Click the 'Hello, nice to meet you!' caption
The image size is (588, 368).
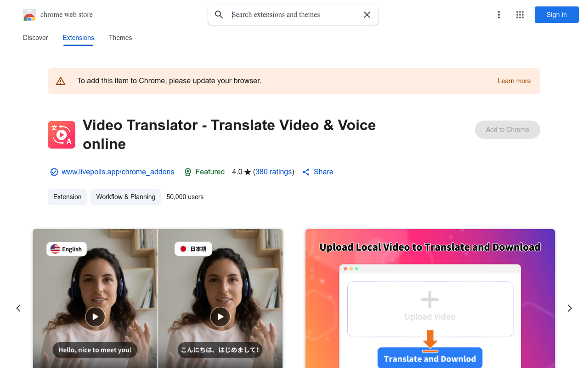click(95, 350)
